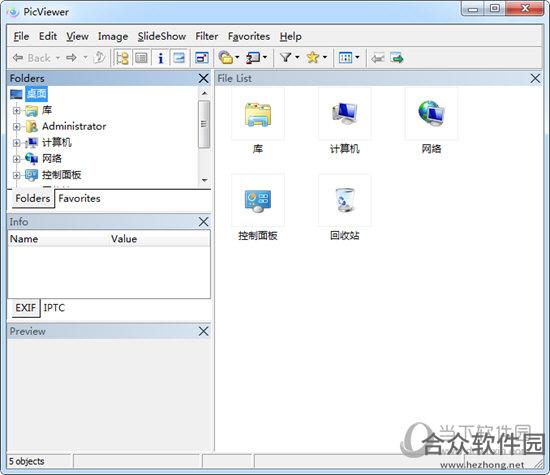Open dropdown arrow beside folder disc icon
This screenshot has width=550, height=475.
click(237, 58)
